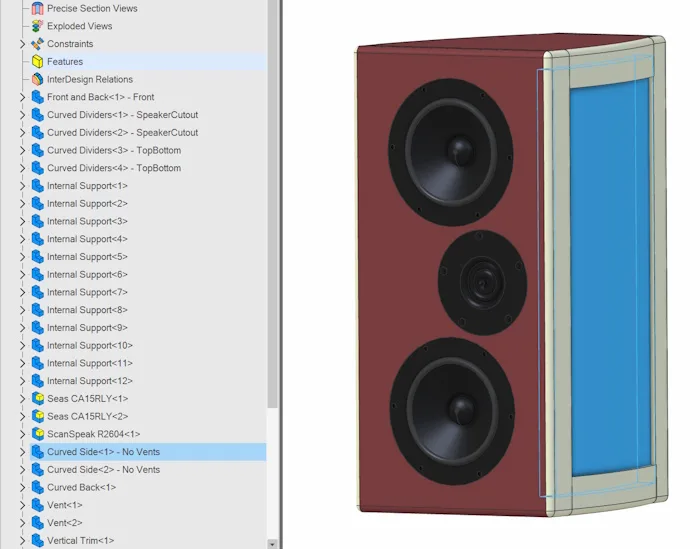Screen dimensions: 700x549
Task: Select Curved Side<2> - No Vents label
Action: tap(104, 470)
